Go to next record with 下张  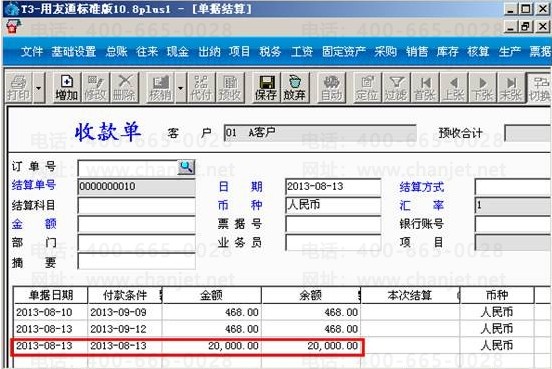tap(483, 88)
